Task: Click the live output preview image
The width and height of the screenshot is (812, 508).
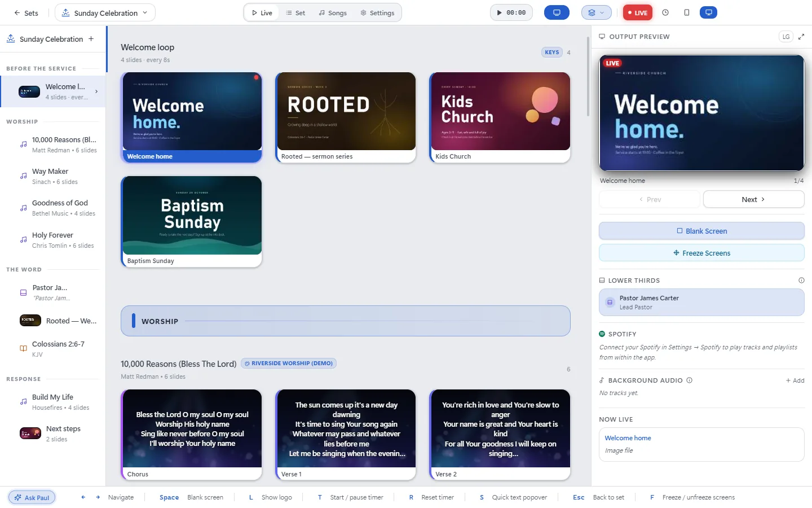Action: pos(701,113)
